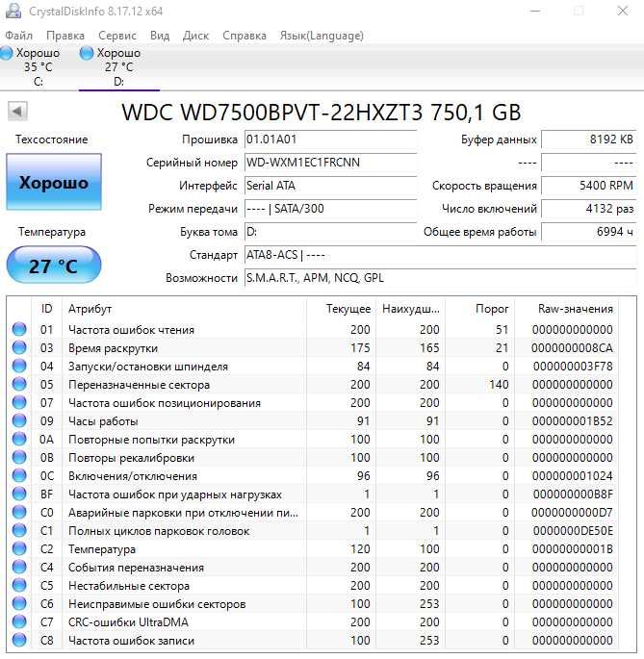
Task: Click status icon for attribute BF
Action: pyautogui.click(x=19, y=494)
